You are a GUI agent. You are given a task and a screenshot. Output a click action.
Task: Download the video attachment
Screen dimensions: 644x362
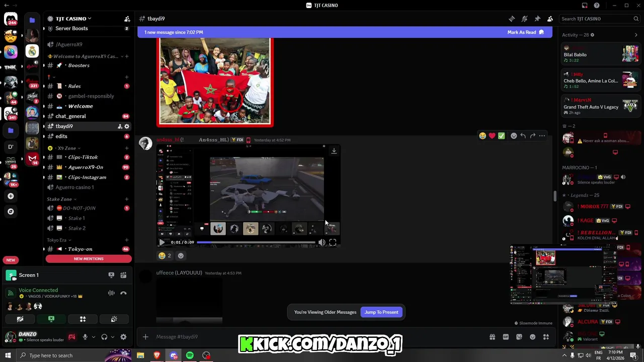pos(334,151)
